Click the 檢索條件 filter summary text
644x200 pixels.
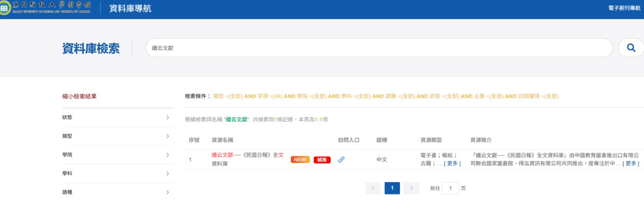point(372,96)
